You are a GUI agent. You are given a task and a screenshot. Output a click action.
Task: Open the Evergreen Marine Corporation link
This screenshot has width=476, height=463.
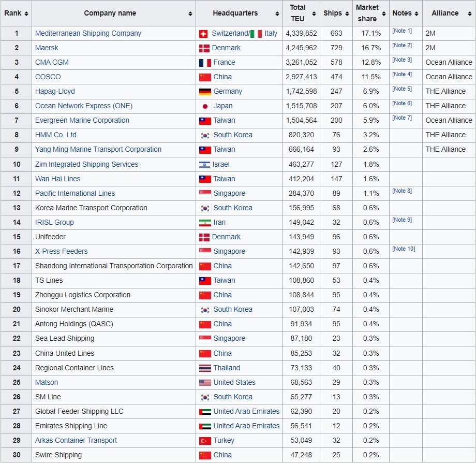(x=82, y=121)
